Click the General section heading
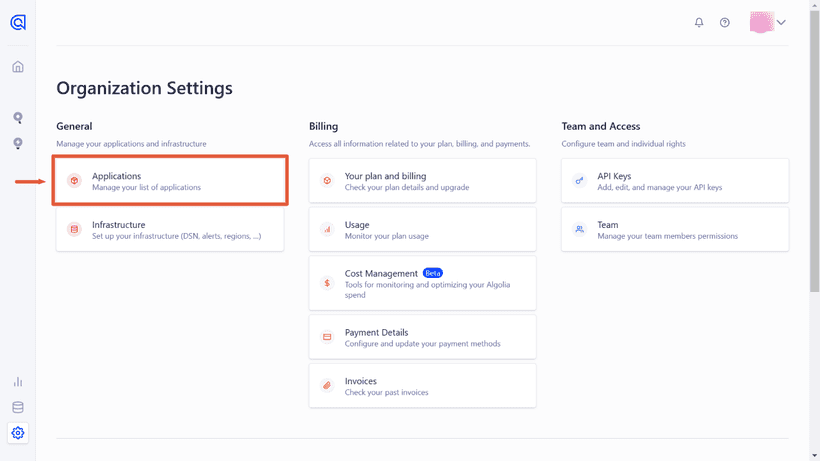The image size is (820, 461). pos(74,126)
